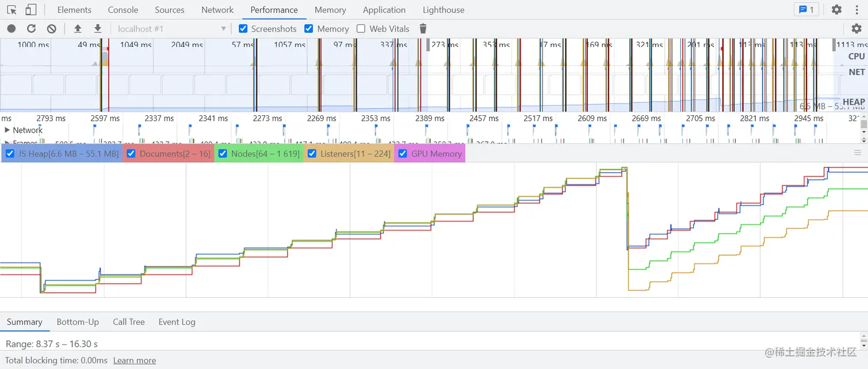Open the Lighthouse tab
This screenshot has height=369, width=868.
point(443,10)
